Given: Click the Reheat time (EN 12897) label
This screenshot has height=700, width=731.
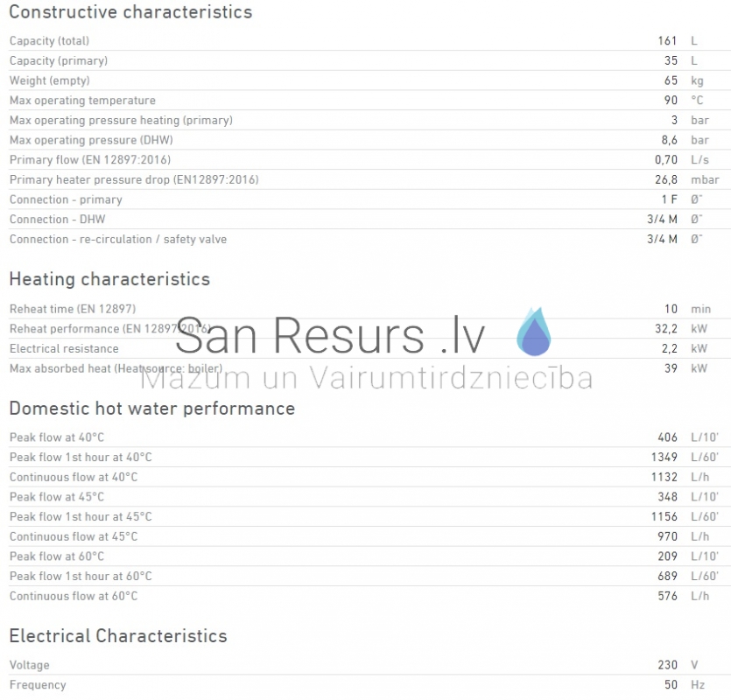Looking at the screenshot, I should [x=73, y=309].
